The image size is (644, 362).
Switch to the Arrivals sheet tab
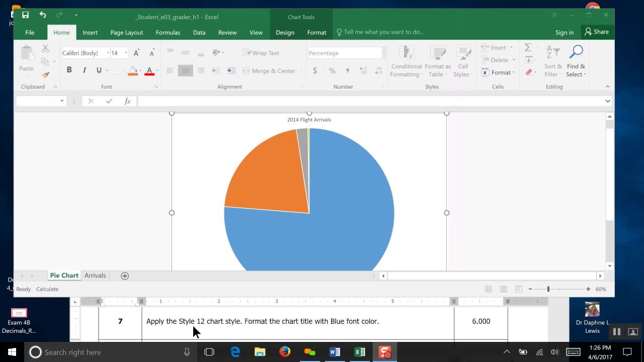coord(95,276)
